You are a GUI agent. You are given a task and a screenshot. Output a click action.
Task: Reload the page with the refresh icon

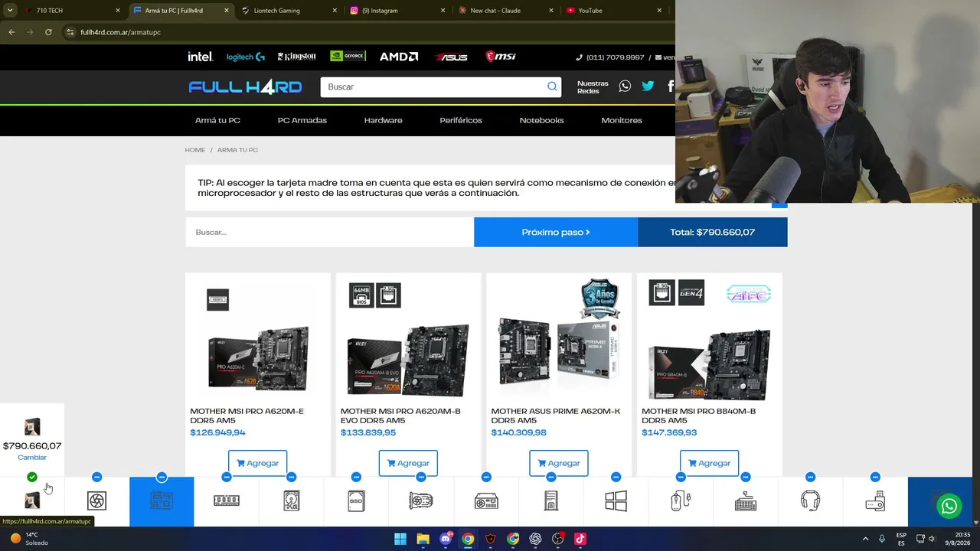48,32
